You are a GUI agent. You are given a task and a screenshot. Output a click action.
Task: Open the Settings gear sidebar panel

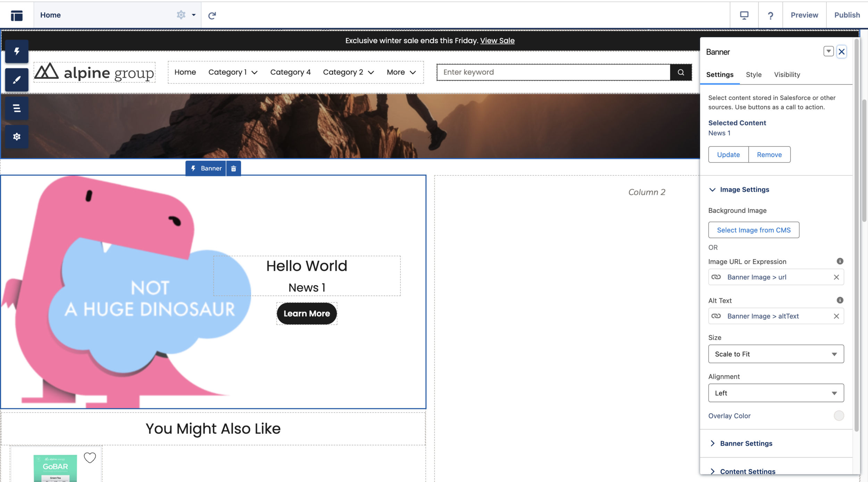(17, 137)
